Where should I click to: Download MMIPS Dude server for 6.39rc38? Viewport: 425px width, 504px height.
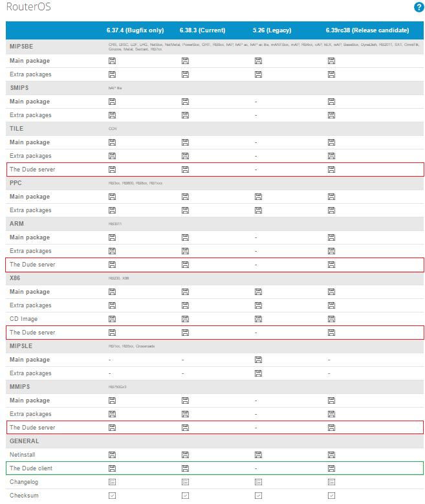[331, 428]
